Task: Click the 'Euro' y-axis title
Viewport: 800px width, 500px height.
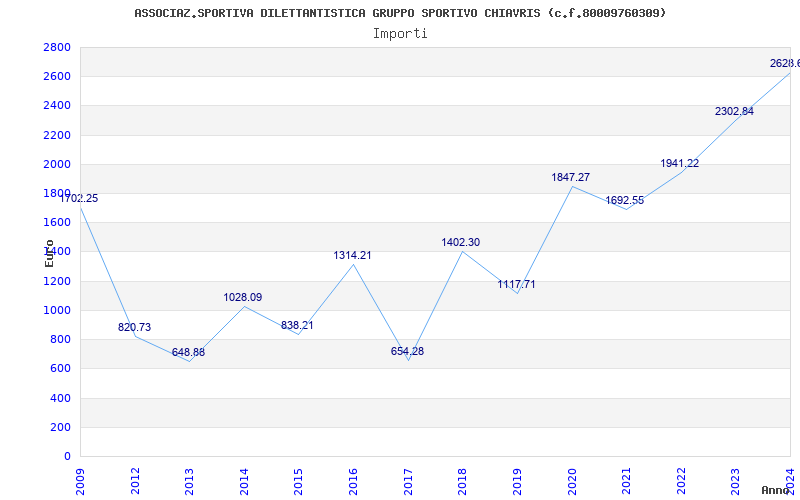Action: 49,253
